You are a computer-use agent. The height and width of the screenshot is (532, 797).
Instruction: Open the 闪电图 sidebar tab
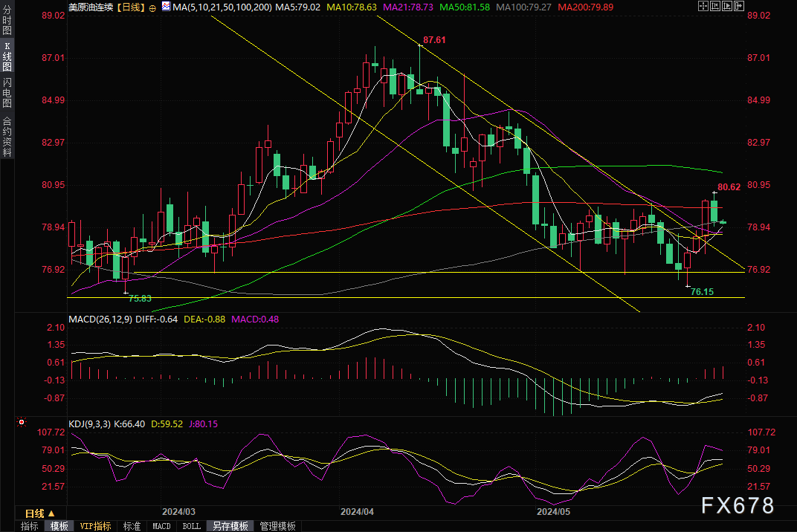pos(7,92)
